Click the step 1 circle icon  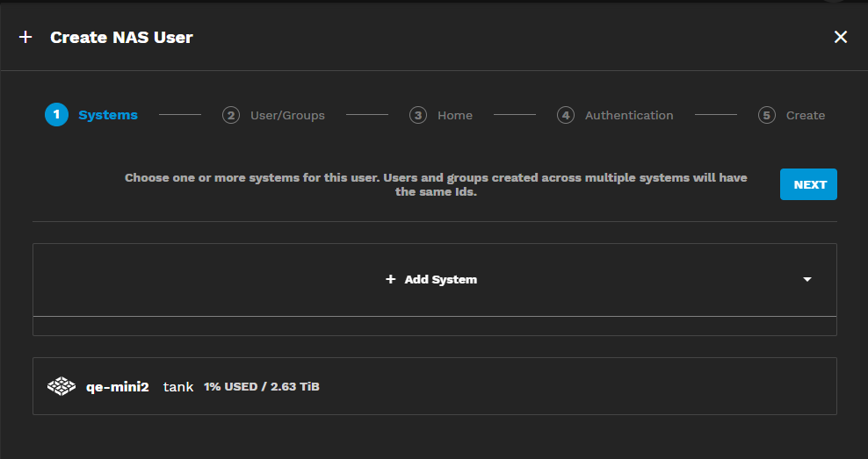(x=56, y=115)
